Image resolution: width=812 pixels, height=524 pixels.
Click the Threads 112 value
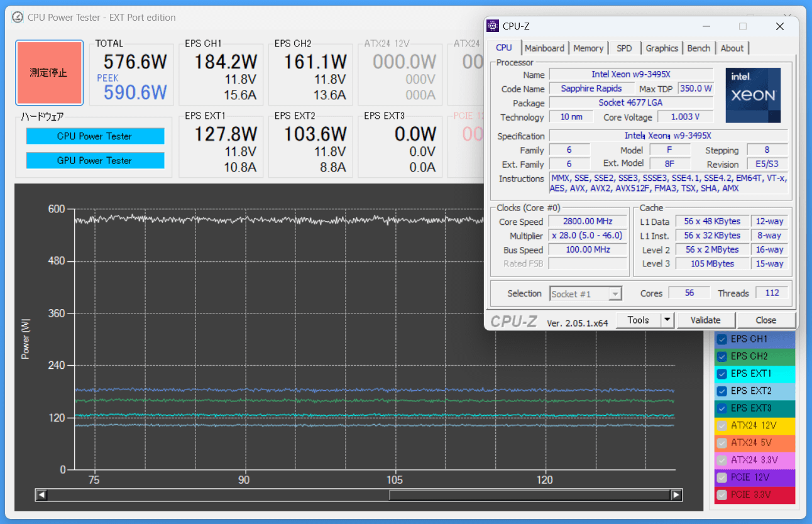772,293
